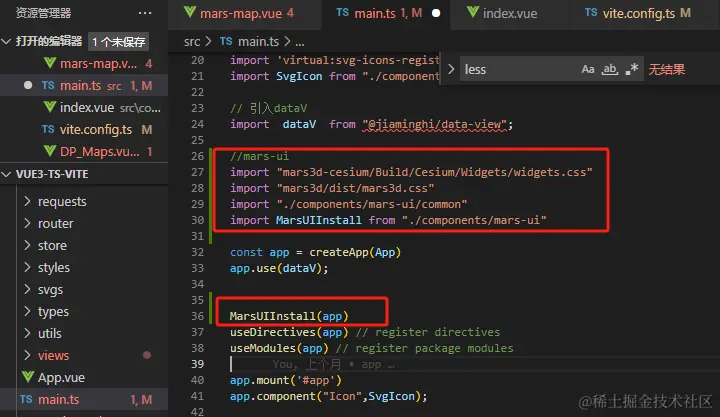Open App.vue in file tree
Viewport: 720px width, 417px height.
pos(84,378)
